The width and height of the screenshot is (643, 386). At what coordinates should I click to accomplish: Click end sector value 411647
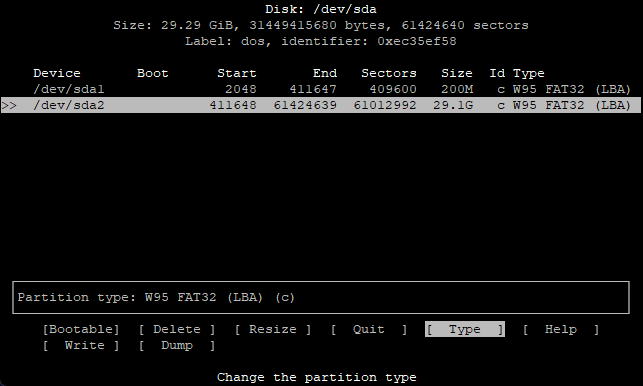313,89
